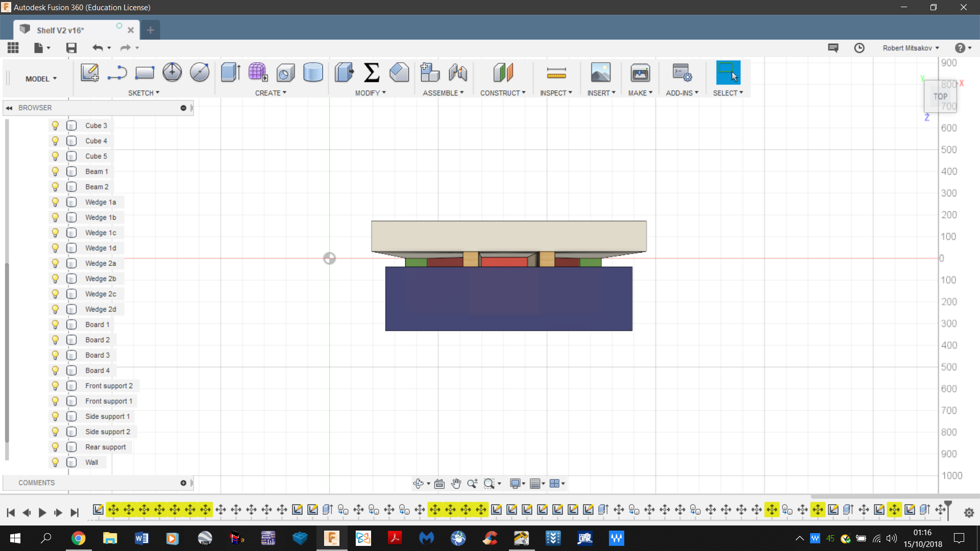Hide the Wedge 2c body
The height and width of the screenshot is (551, 980).
55,294
